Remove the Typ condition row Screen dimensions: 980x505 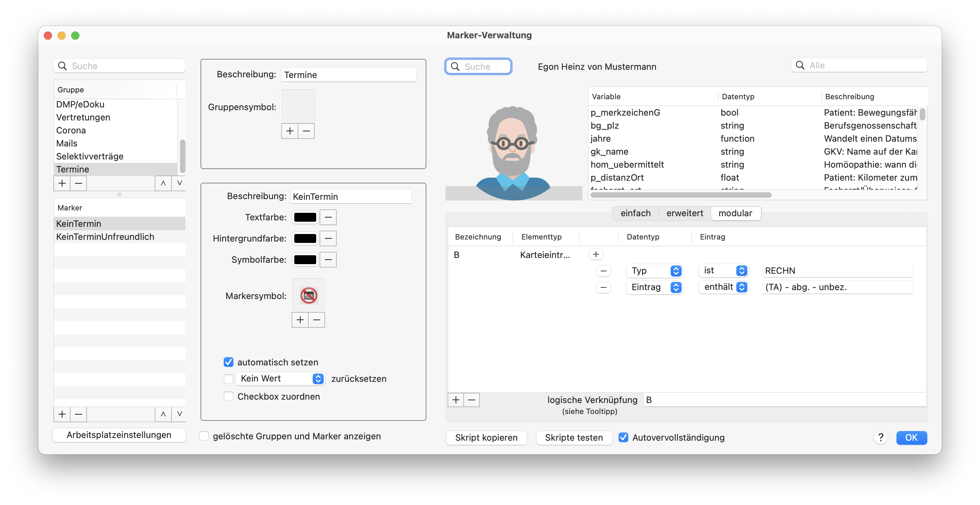603,271
